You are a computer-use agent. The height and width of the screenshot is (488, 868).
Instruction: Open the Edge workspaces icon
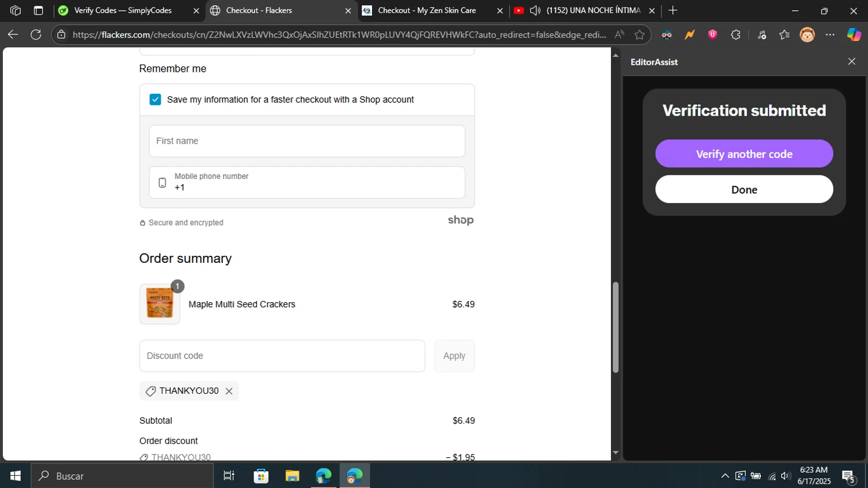pyautogui.click(x=16, y=10)
